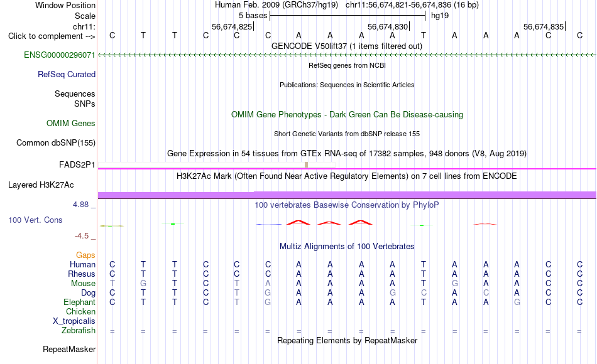Click 'Click to complement -->' label

(x=52, y=36)
